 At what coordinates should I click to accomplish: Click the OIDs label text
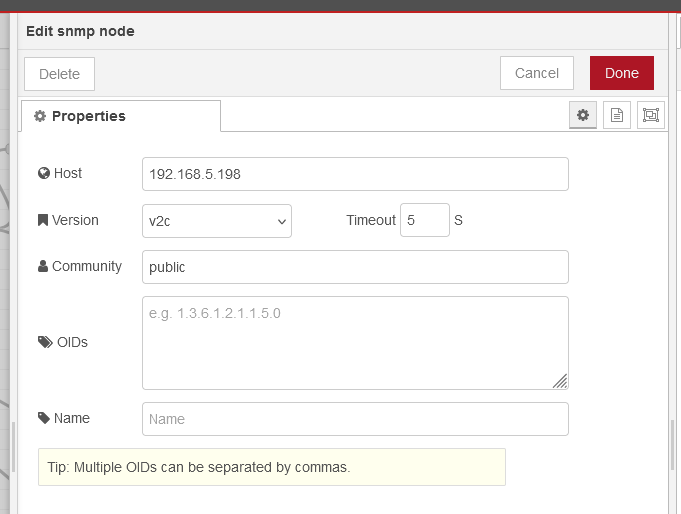(x=72, y=342)
